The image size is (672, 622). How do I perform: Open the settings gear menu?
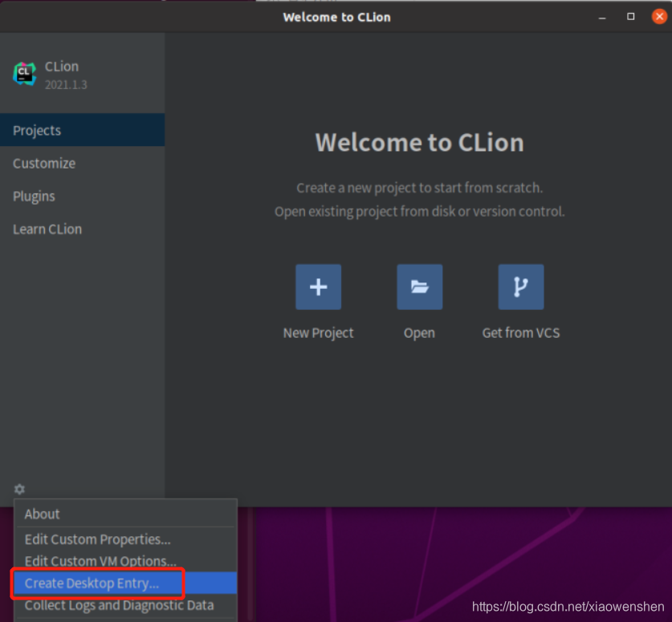[x=20, y=489]
